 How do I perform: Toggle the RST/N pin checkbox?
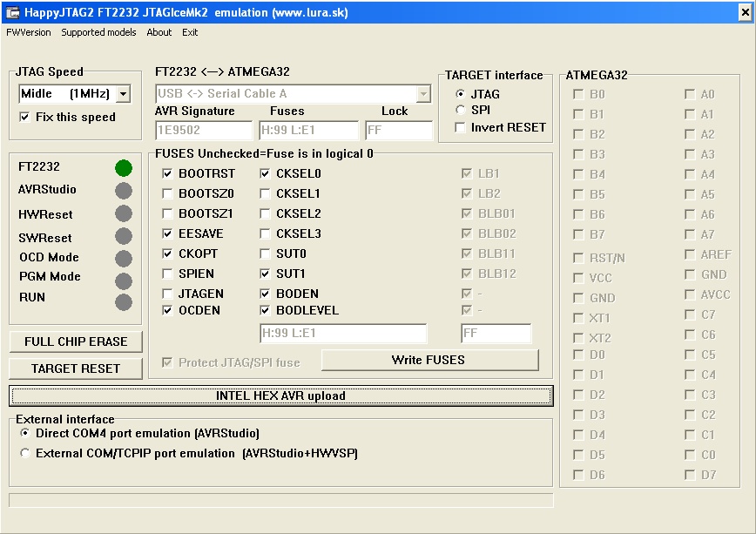point(578,258)
